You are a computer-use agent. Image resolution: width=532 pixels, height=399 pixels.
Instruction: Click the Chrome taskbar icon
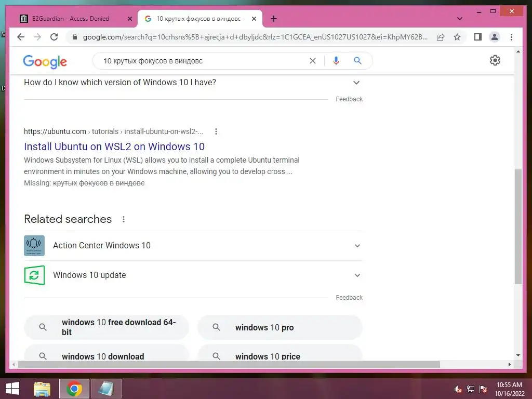(x=74, y=389)
